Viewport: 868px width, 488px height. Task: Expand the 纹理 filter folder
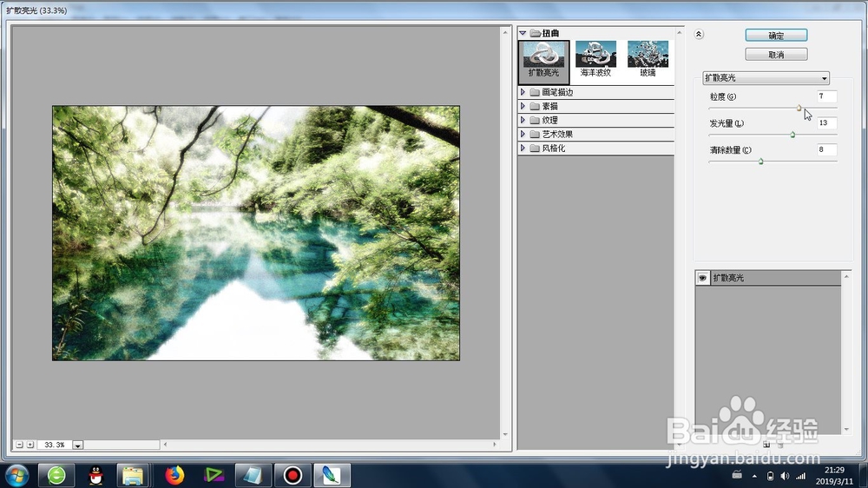tap(523, 120)
